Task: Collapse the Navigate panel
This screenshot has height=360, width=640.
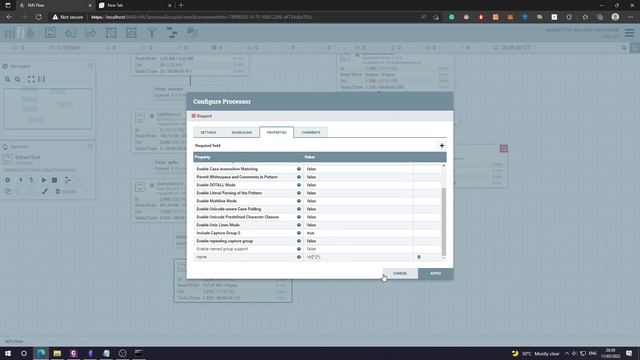Action: tap(90, 66)
